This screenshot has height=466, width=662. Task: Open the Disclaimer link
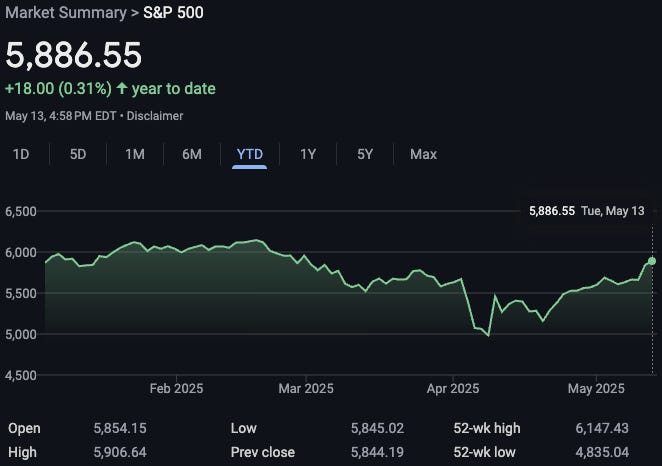[x=155, y=116]
